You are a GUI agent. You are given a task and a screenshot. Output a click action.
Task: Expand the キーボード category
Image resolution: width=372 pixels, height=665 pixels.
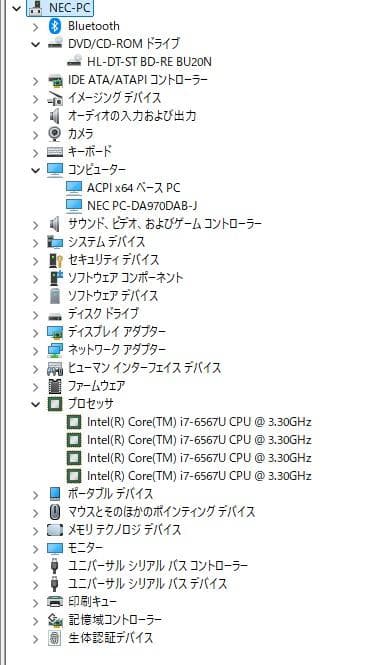pos(36,152)
